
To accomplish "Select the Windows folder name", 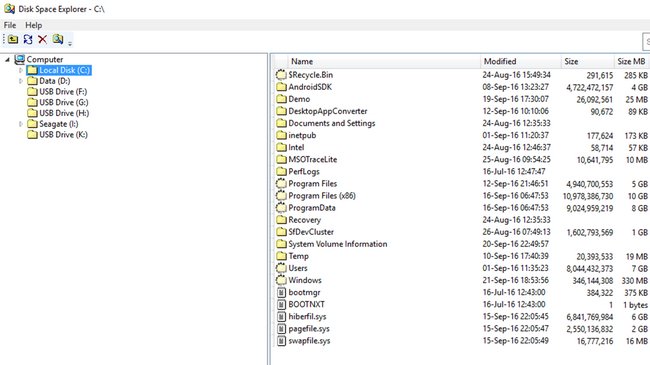I will (305, 280).
